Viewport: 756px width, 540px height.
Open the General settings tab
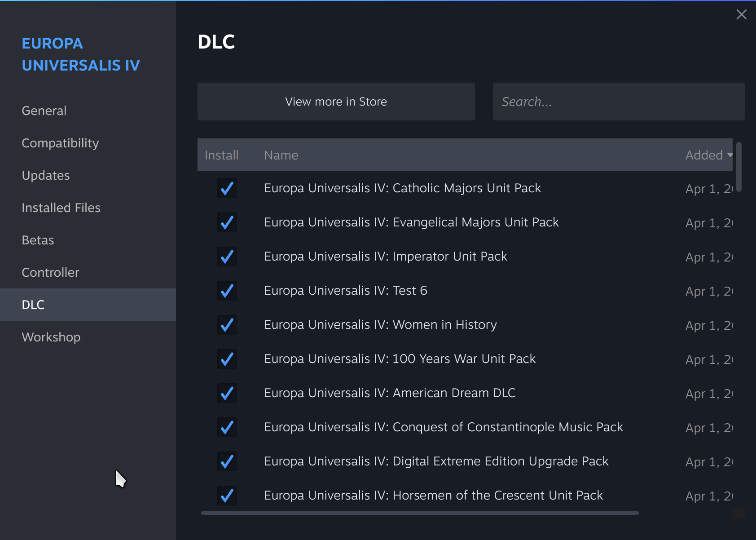[88, 111]
